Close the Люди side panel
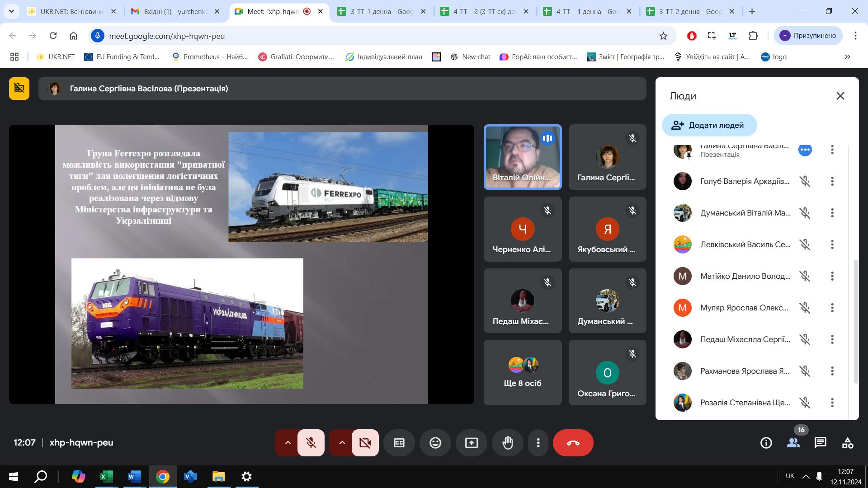This screenshot has width=868, height=488. 840,96
